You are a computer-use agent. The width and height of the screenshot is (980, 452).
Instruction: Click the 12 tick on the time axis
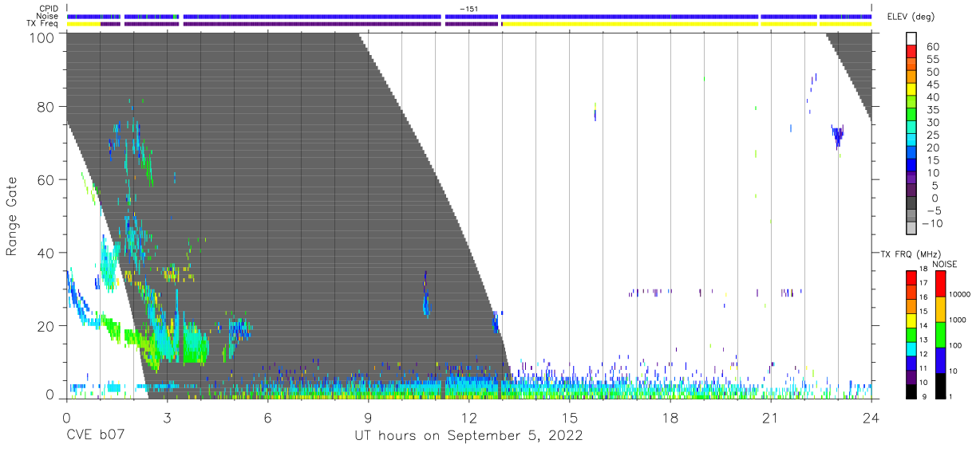pos(468,418)
